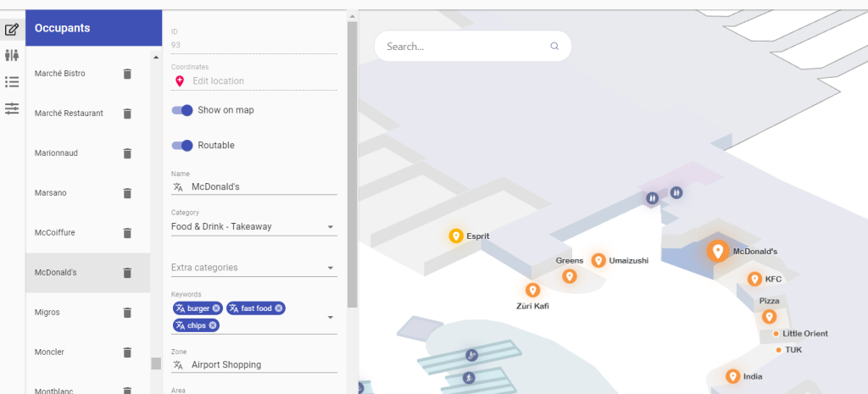Viewport: 868px width, 394px height.
Task: Click the Little Orient map dot
Action: coord(776,334)
